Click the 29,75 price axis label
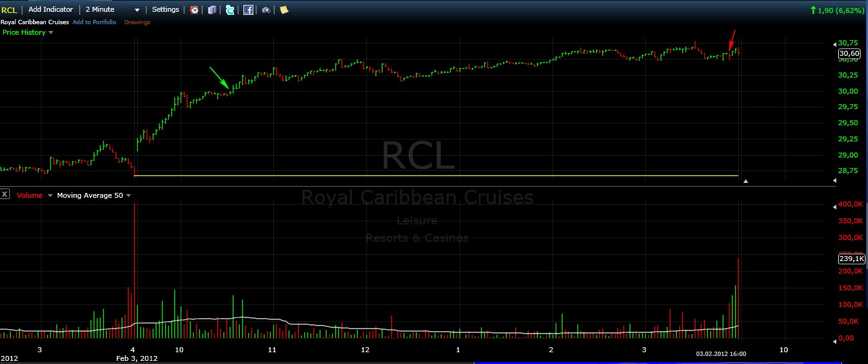868x364 pixels. pos(848,107)
